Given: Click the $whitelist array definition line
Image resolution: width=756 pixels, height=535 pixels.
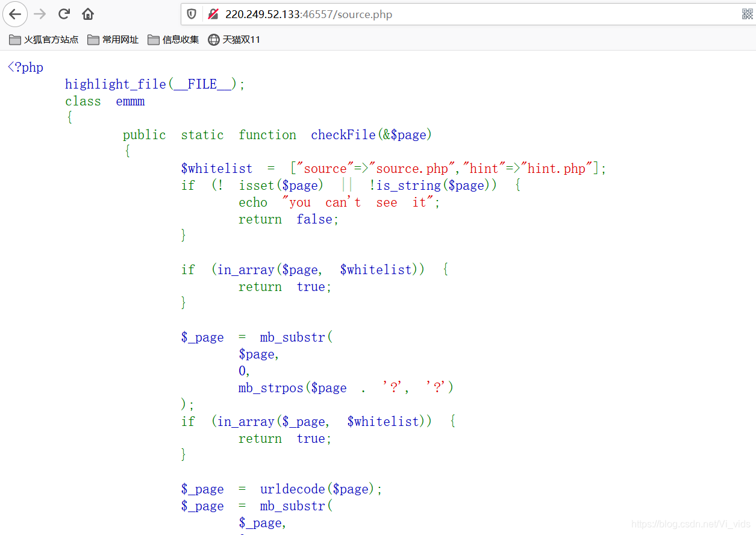Looking at the screenshot, I should [x=393, y=169].
